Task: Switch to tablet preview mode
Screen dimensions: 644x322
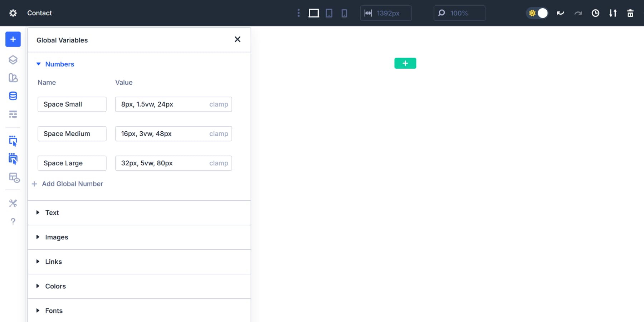Action: (329, 13)
